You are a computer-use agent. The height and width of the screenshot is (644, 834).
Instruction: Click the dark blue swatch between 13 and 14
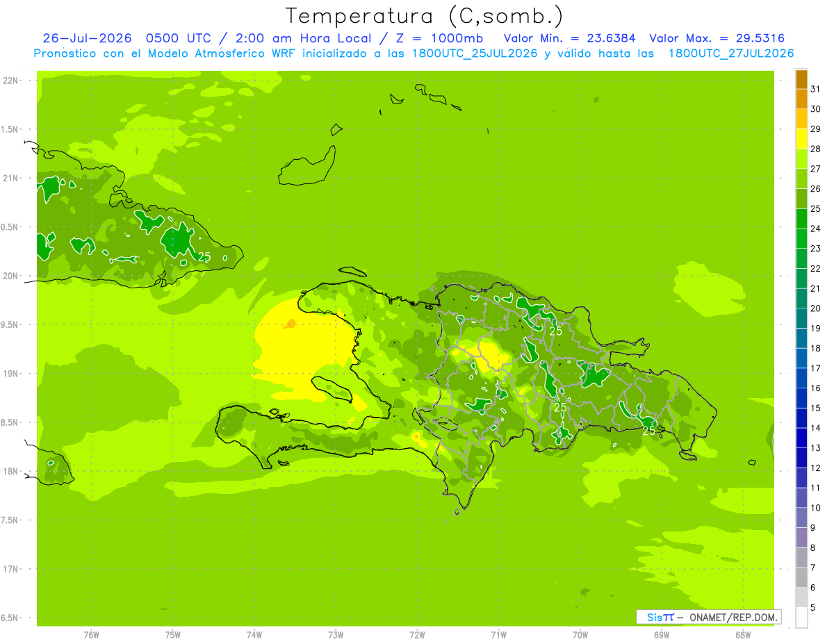point(801,438)
